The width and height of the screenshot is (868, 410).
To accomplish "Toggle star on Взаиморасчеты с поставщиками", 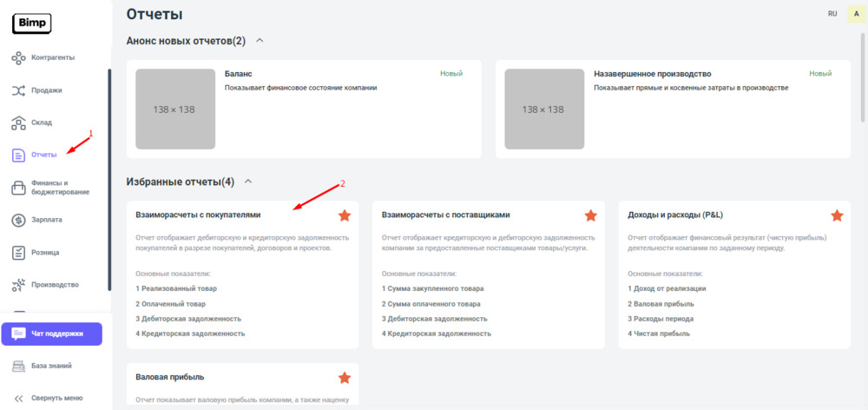I will point(591,215).
